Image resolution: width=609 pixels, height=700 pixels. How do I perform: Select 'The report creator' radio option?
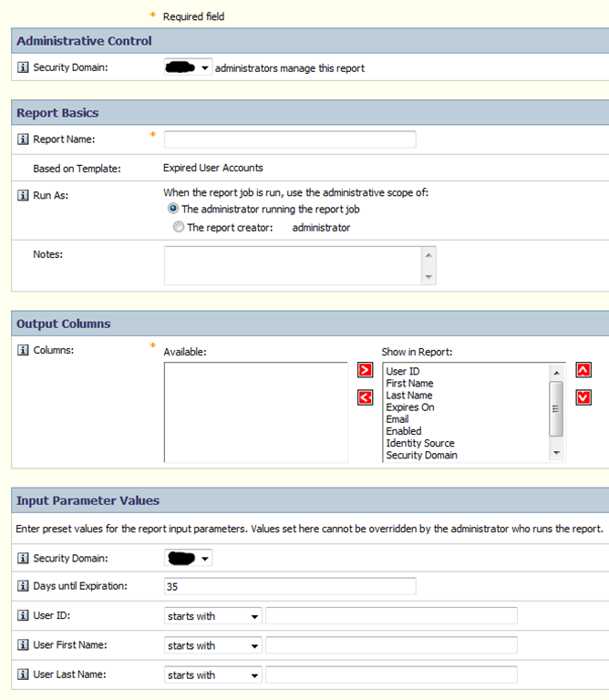(179, 228)
